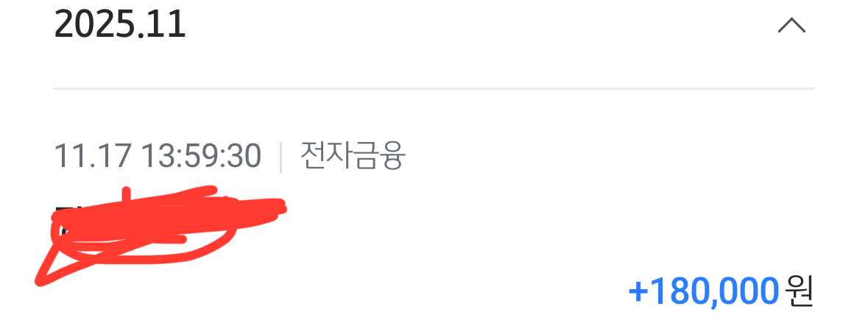
Task: Tap the 원 currency unit
Action: (799, 291)
